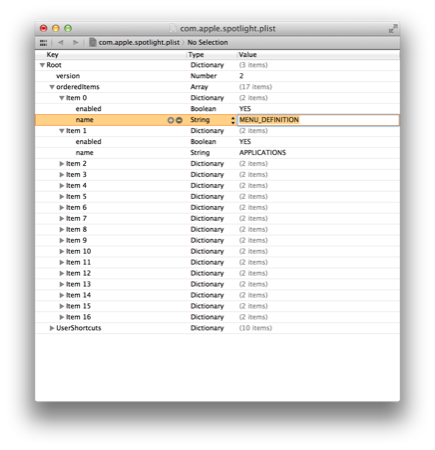
Task: Expand Item 12 dictionary
Action: click(x=62, y=273)
